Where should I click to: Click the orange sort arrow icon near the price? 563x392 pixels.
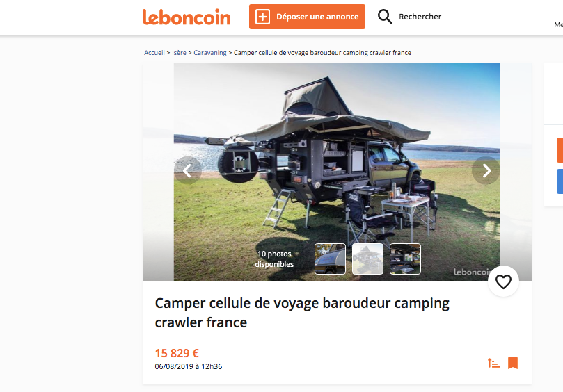coord(493,363)
